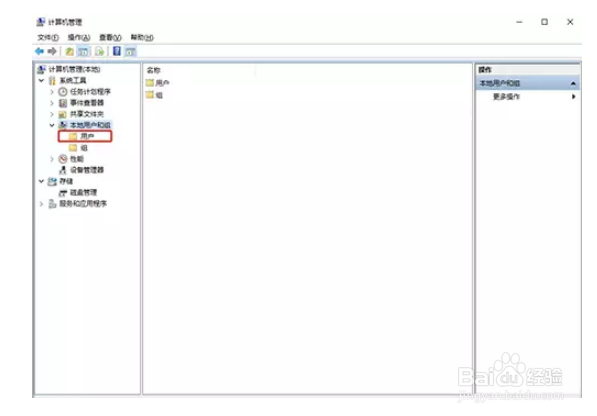Click the Export List toolbar icon
The height and width of the screenshot is (416, 597).
[100, 51]
